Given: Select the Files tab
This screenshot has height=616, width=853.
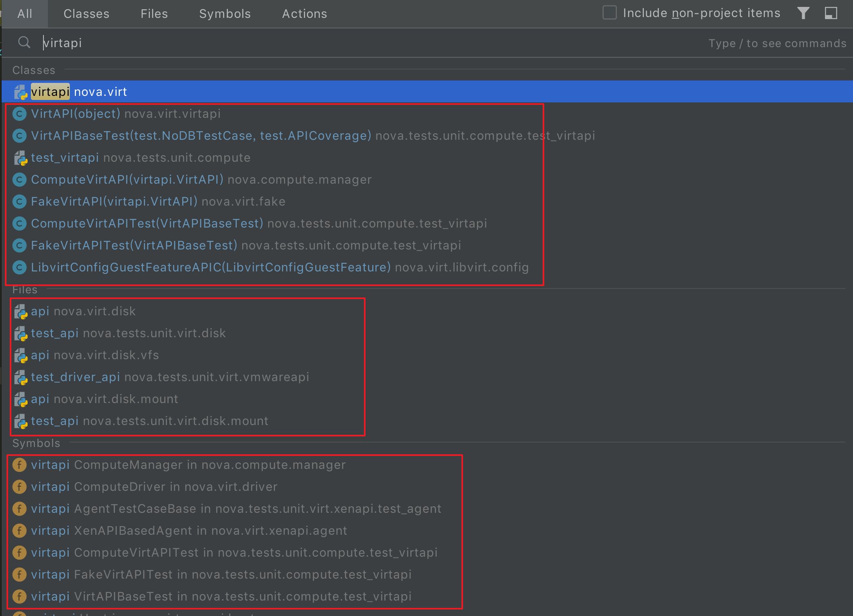Looking at the screenshot, I should coord(154,14).
